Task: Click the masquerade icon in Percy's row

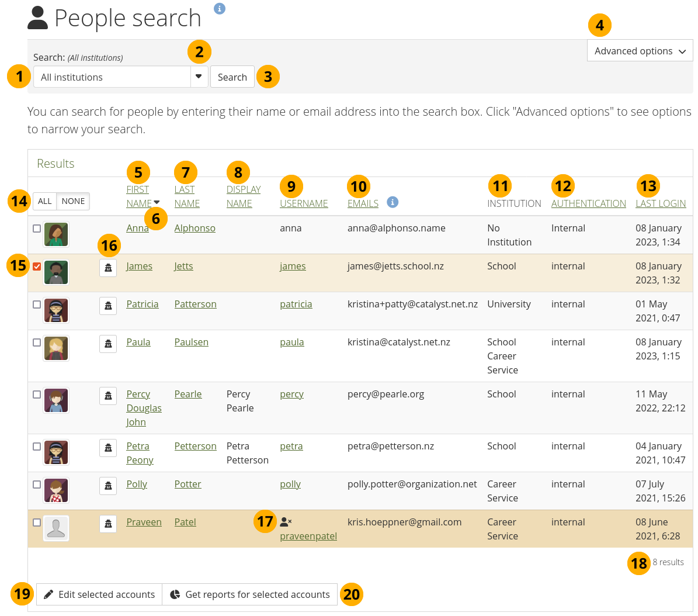Action: [108, 396]
